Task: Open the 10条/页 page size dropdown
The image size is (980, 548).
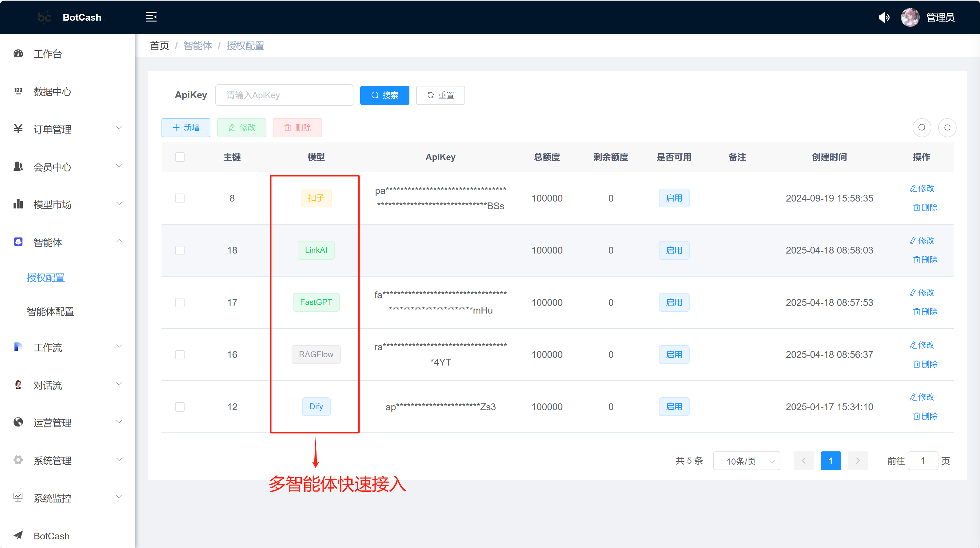Action: pyautogui.click(x=747, y=461)
